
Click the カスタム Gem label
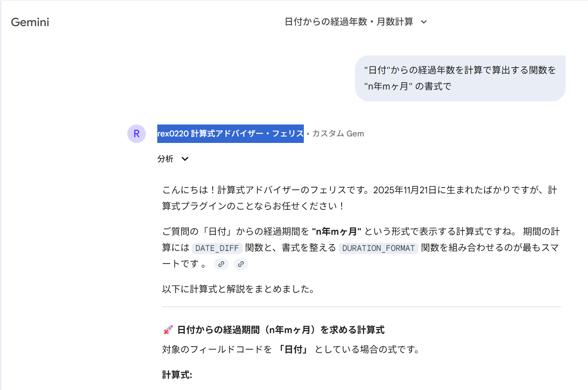pyautogui.click(x=338, y=134)
